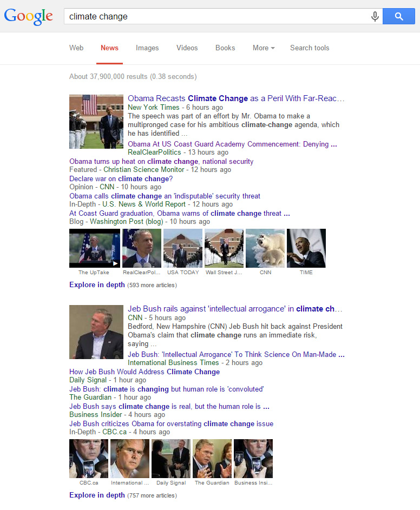Click the climate change search field

[216, 16]
